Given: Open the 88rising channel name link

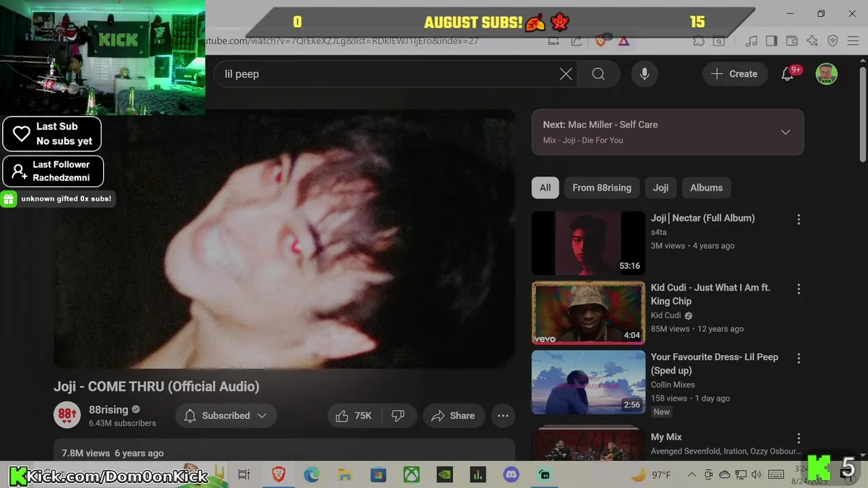Looking at the screenshot, I should point(108,409).
